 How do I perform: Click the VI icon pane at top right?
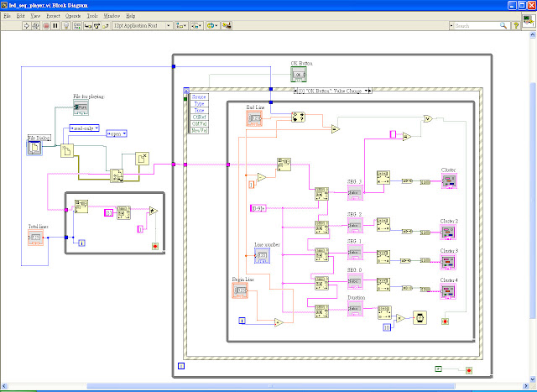coord(529,20)
